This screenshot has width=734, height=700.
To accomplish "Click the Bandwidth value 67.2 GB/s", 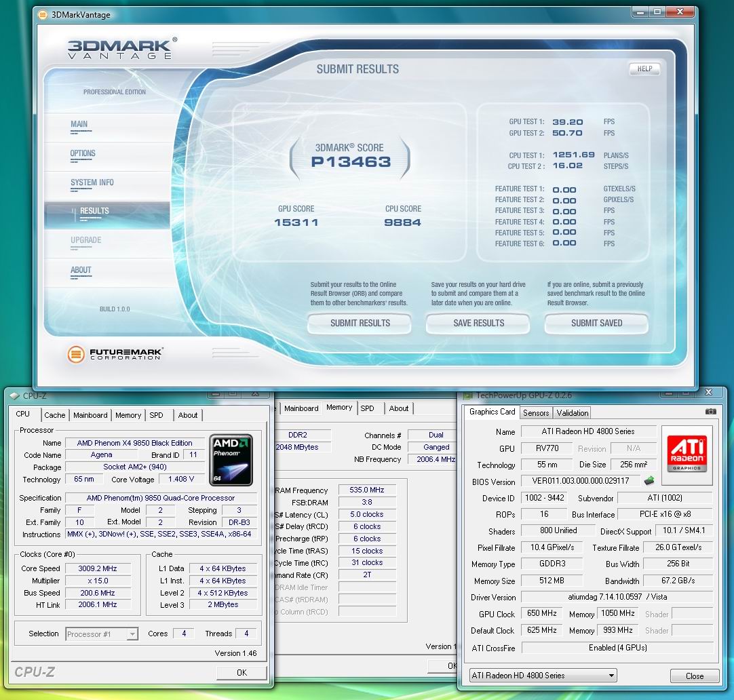I will coord(678,581).
